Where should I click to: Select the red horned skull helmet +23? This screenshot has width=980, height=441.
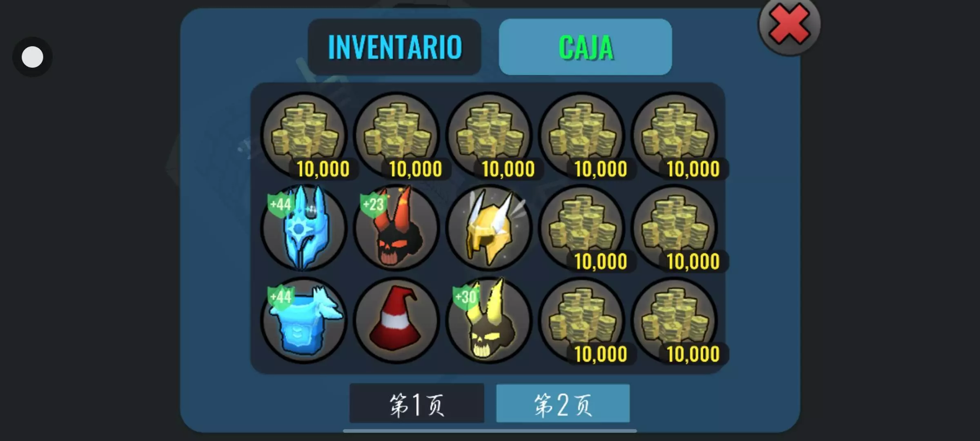tap(396, 228)
